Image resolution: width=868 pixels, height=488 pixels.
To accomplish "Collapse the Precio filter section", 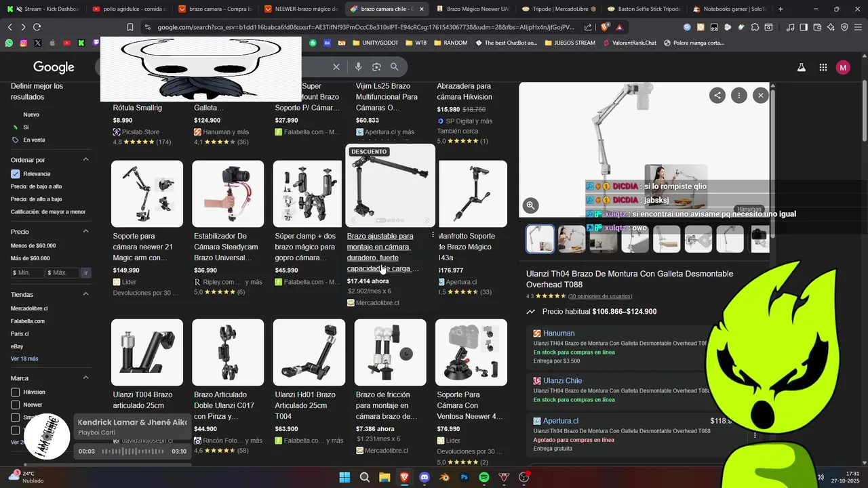I will point(85,232).
